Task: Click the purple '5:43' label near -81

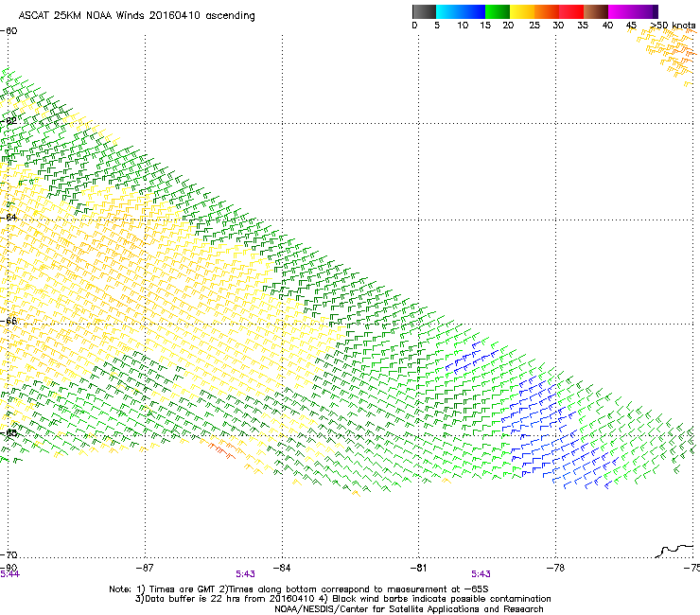Action: click(481, 574)
